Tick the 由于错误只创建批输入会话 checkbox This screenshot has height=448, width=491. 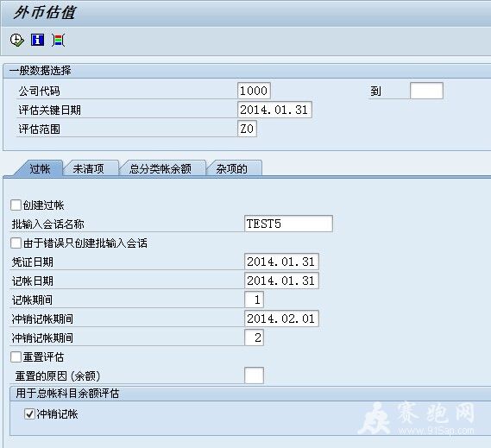(16, 243)
